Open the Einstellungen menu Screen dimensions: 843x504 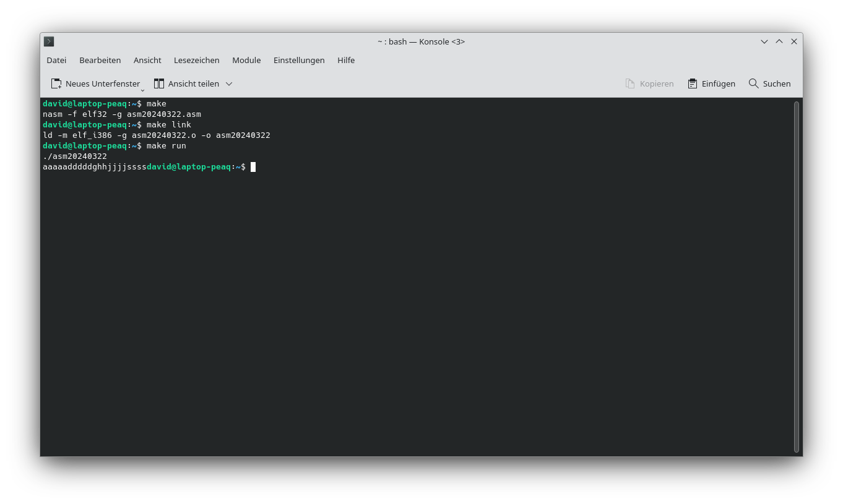point(299,60)
